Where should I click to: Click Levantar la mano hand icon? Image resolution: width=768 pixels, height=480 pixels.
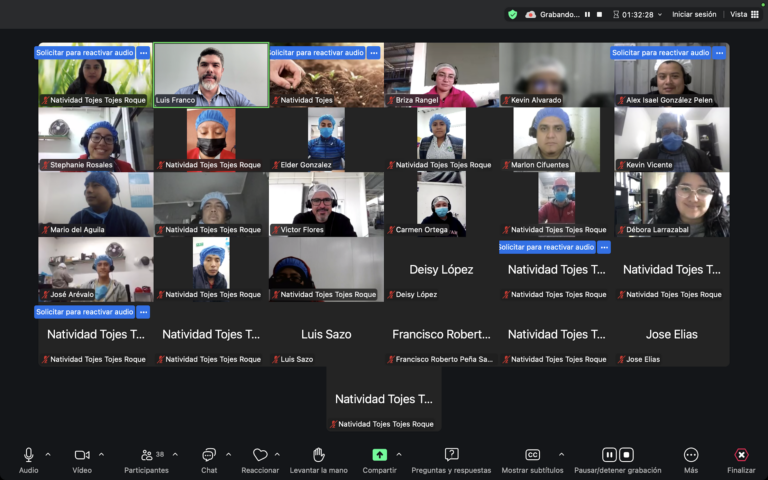[318, 455]
